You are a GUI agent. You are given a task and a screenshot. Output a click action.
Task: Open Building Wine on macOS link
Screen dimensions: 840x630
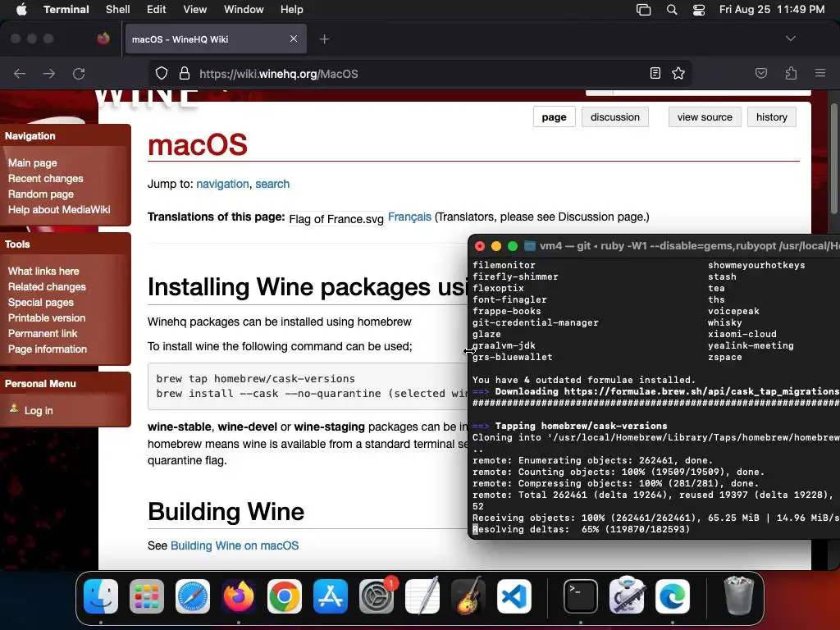coord(235,546)
